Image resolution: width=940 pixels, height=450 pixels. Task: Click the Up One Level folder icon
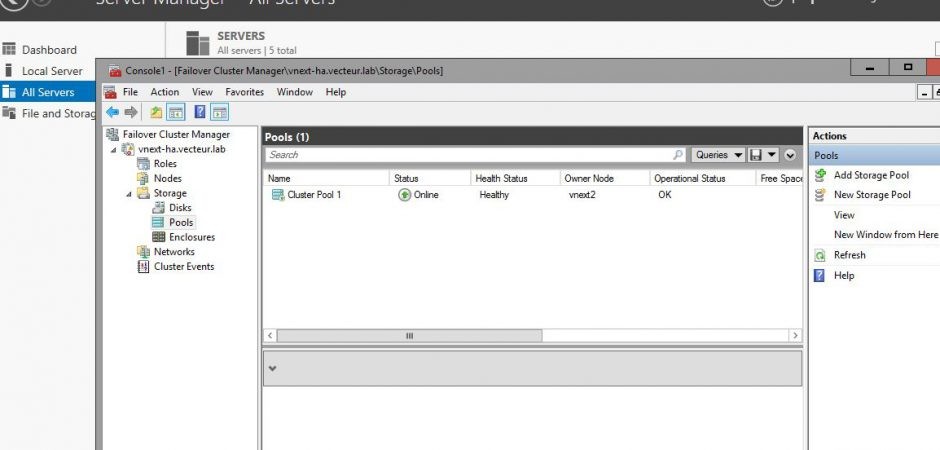click(157, 112)
